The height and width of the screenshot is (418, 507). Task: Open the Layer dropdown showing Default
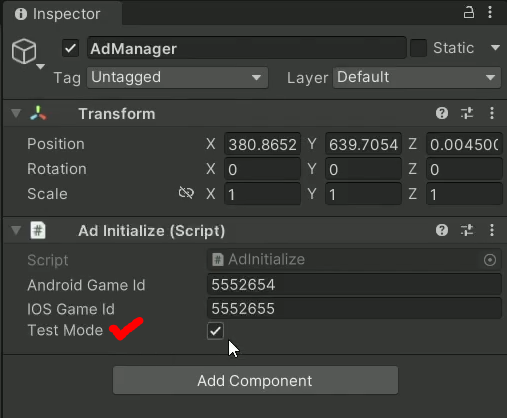(x=417, y=78)
